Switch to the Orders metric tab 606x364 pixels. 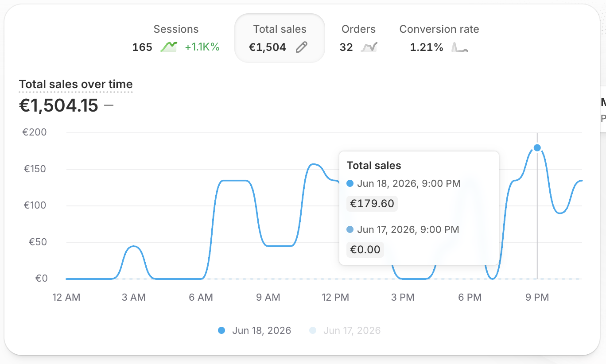(x=358, y=39)
